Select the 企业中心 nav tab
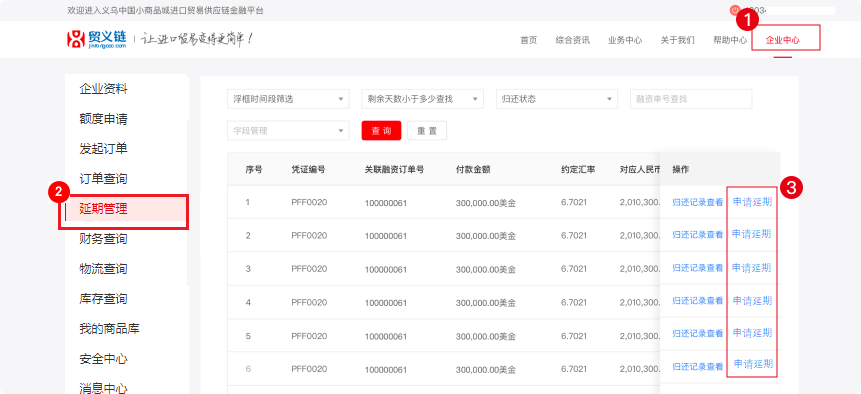 [x=782, y=40]
